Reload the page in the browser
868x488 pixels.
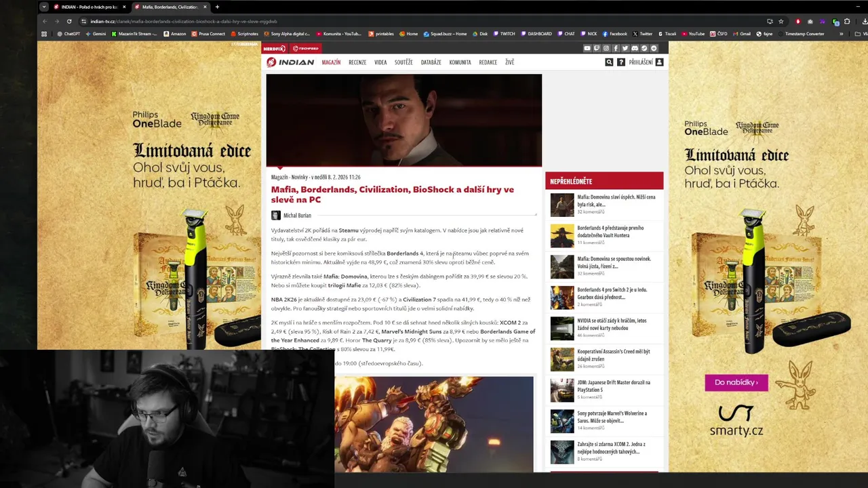pos(68,21)
